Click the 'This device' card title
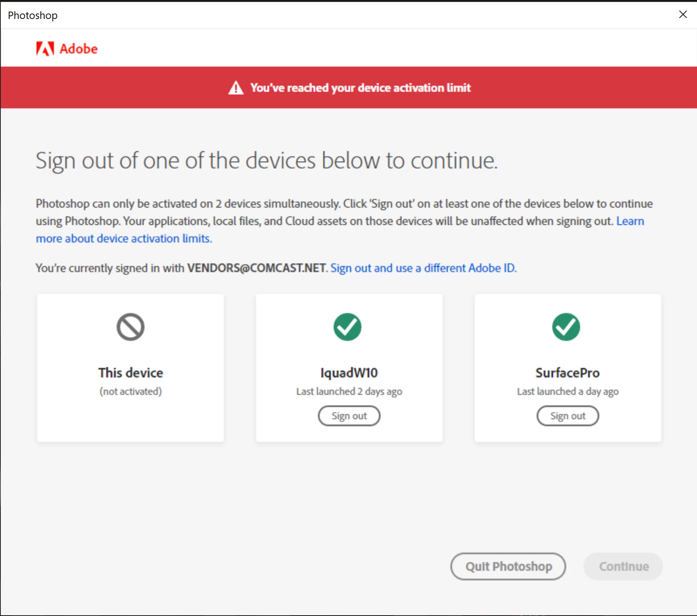 tap(130, 373)
